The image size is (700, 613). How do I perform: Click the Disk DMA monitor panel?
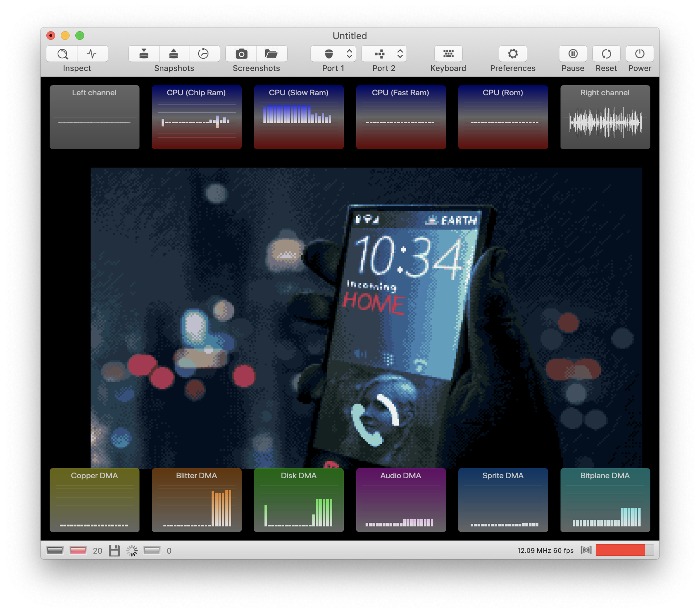coord(299,500)
